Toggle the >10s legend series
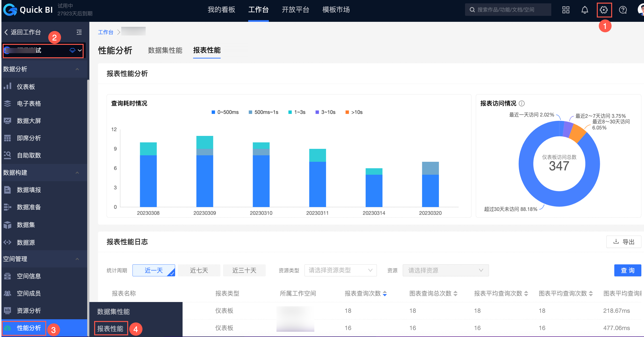The height and width of the screenshot is (337, 644). (x=354, y=112)
